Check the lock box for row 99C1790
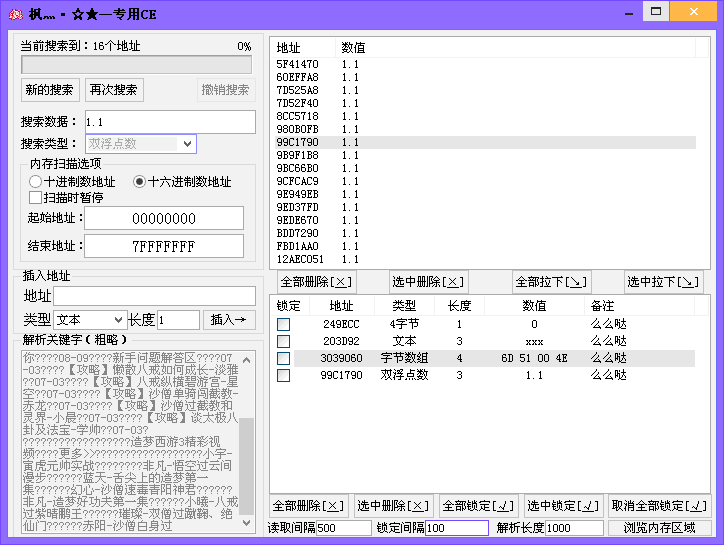Screen dimensions: 724x545 coord(284,375)
